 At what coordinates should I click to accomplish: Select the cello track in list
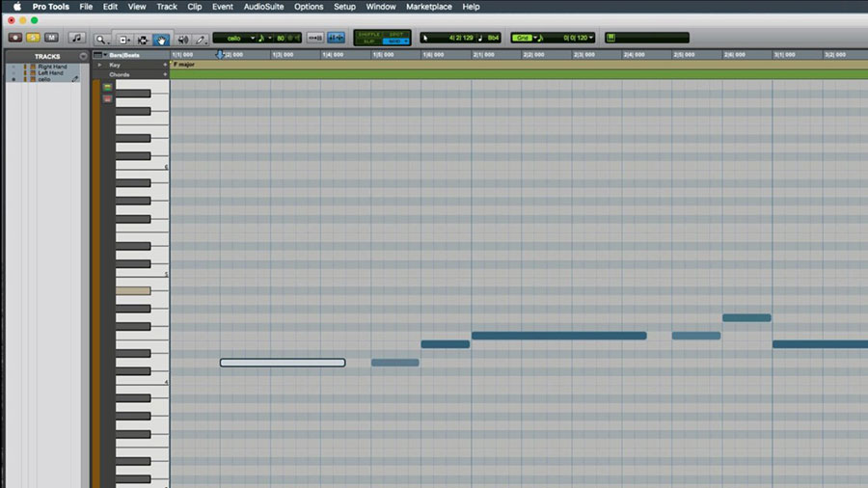pyautogui.click(x=44, y=80)
